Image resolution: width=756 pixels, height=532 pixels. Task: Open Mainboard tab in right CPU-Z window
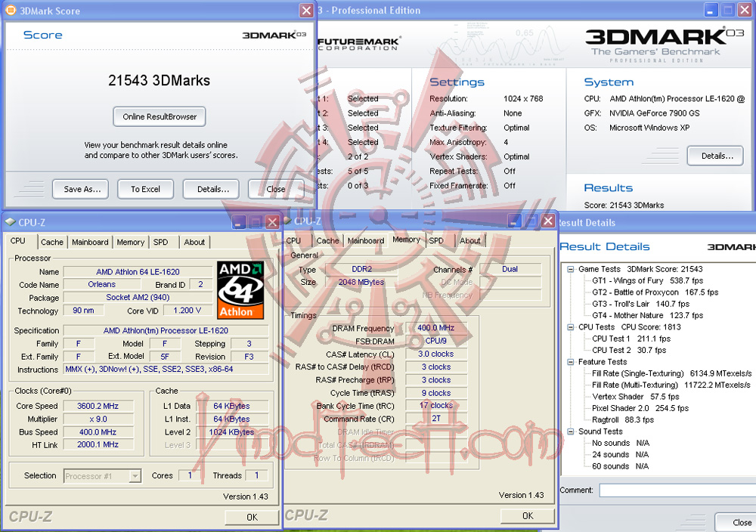point(365,240)
